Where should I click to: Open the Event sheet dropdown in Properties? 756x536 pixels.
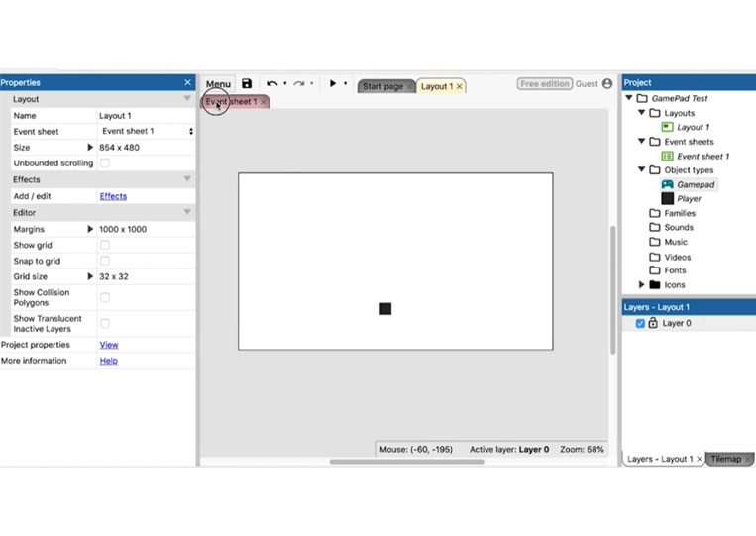point(147,131)
